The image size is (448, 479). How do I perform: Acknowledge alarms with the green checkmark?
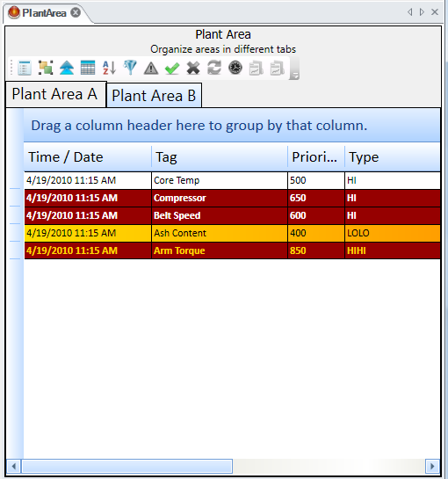pyautogui.click(x=172, y=69)
